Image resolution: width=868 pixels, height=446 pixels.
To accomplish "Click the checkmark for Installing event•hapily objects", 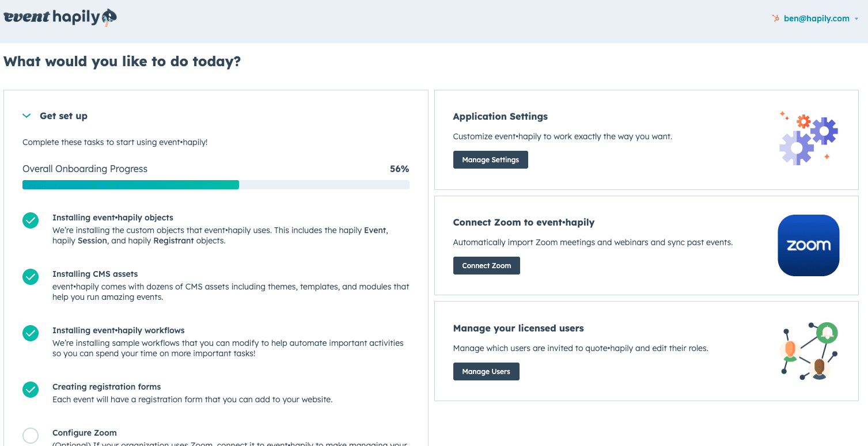I will [x=31, y=220].
